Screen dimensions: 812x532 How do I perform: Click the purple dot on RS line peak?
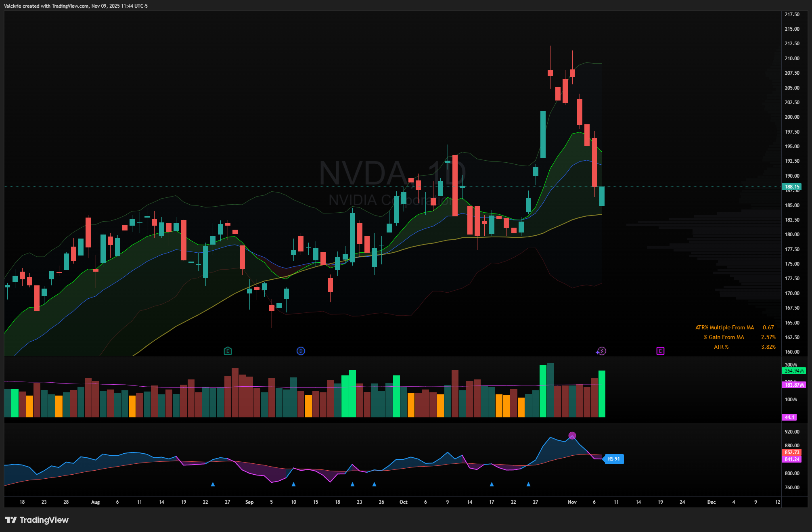click(x=572, y=436)
